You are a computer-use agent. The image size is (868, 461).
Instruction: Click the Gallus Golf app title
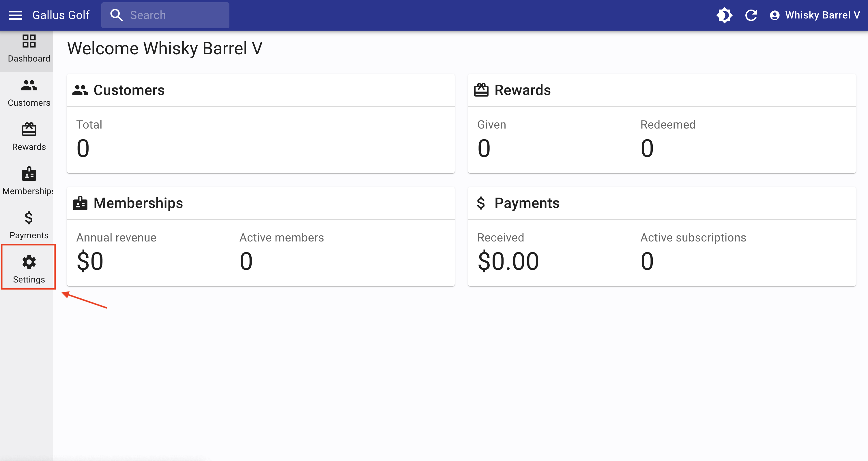[61, 15]
